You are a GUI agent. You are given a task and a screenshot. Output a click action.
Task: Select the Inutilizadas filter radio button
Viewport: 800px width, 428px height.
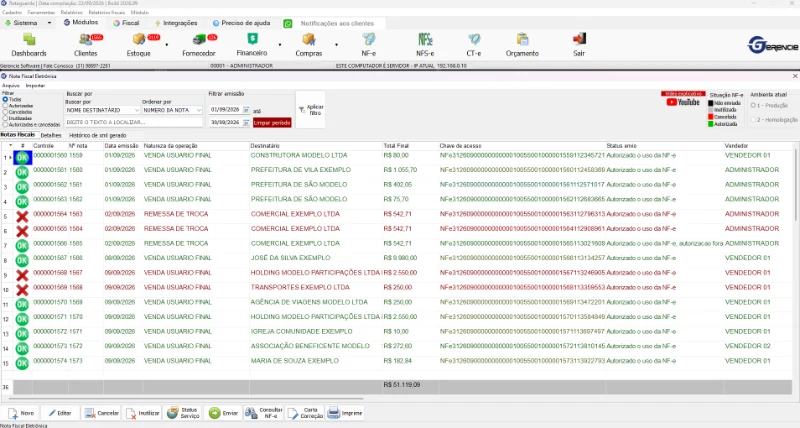5,118
